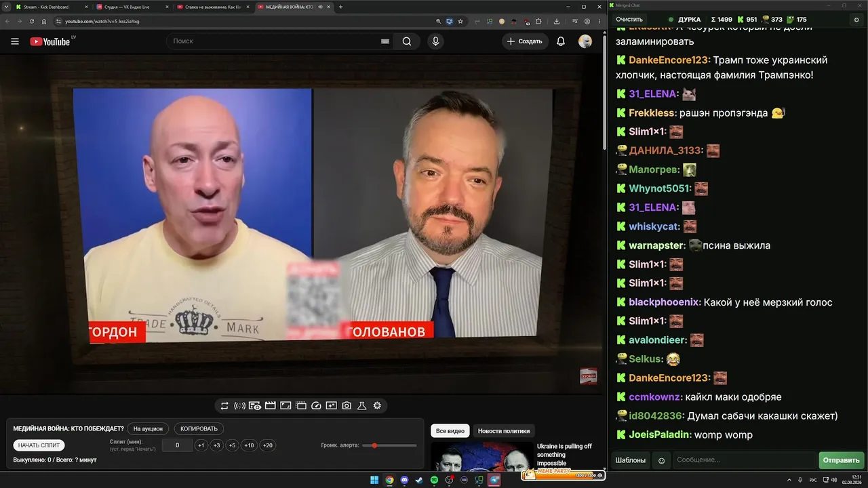
Task: Open Steam from the taskbar
Action: 419,481
